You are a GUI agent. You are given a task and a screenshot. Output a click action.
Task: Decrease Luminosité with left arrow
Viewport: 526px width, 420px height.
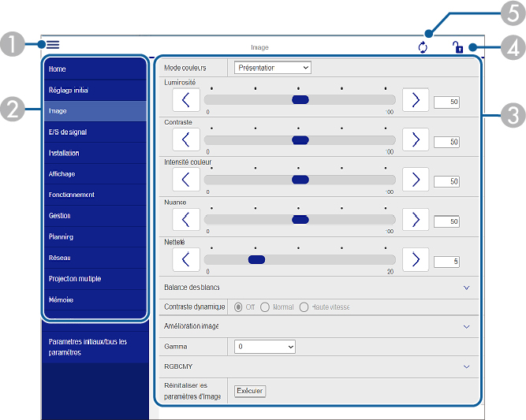pos(186,100)
